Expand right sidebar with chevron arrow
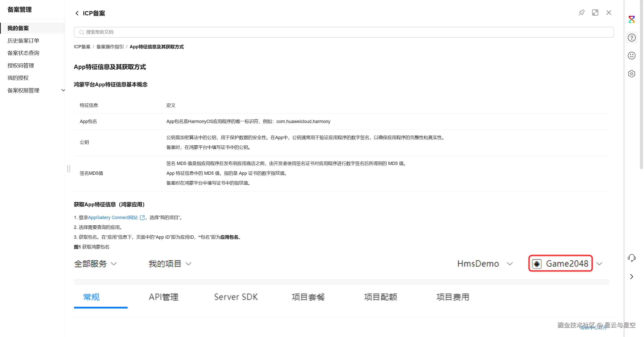 pos(631,277)
